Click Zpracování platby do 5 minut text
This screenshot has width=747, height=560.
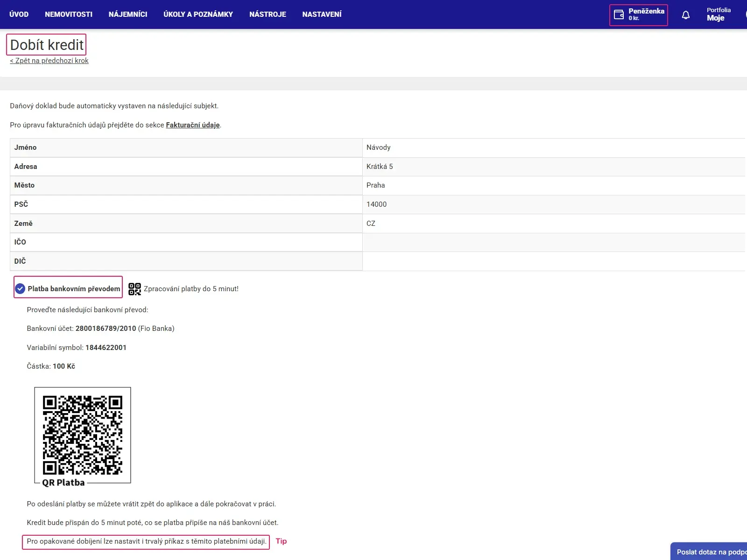click(x=191, y=289)
